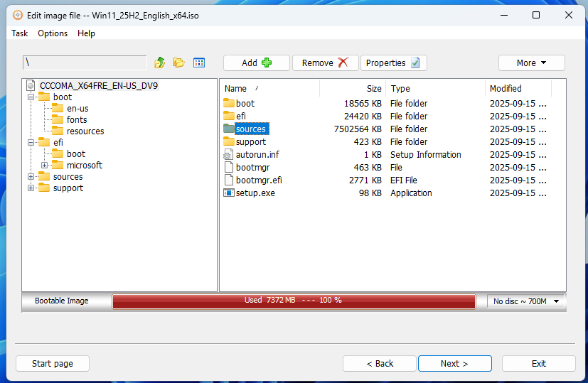Click the Add button

pyautogui.click(x=257, y=63)
